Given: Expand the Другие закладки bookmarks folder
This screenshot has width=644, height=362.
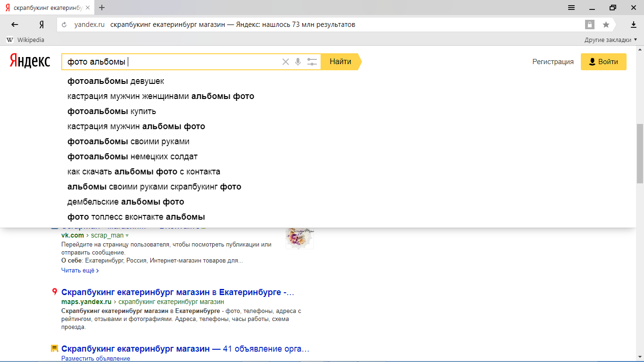Looking at the screenshot, I should point(611,40).
